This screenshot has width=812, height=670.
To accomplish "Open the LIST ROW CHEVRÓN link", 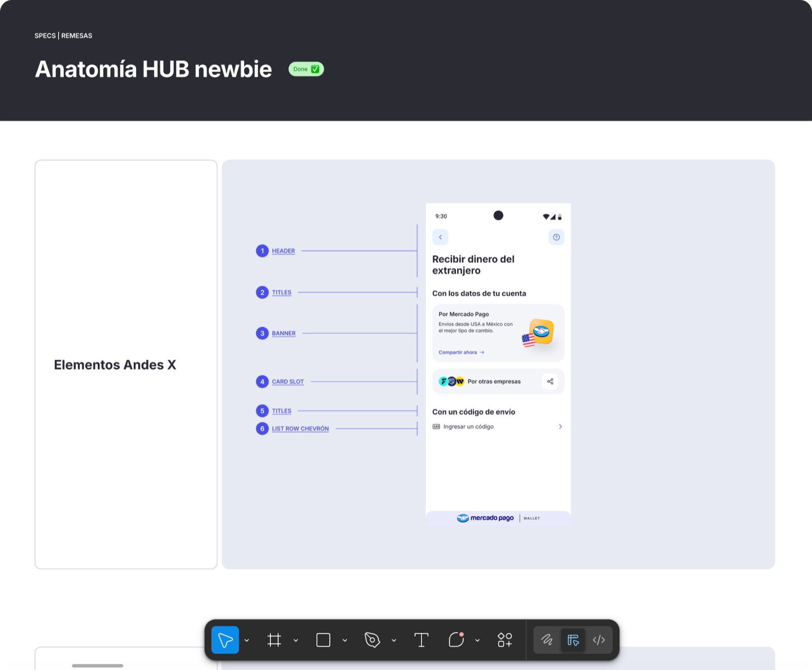I will click(300, 429).
